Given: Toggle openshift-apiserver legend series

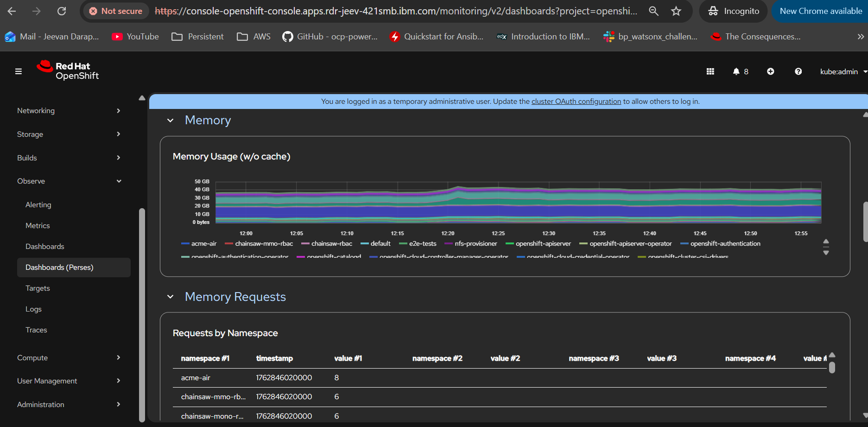Looking at the screenshot, I should [x=543, y=244].
